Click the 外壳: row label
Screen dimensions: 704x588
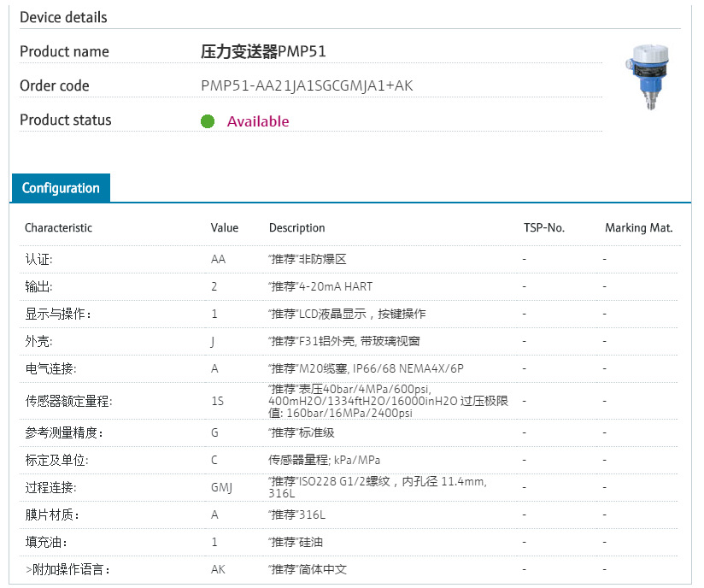pyautogui.click(x=39, y=341)
